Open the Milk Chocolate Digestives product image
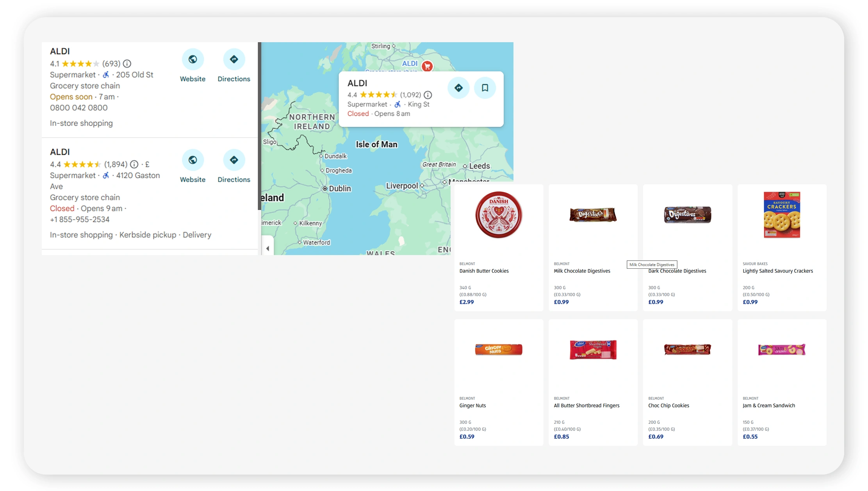 coord(593,215)
